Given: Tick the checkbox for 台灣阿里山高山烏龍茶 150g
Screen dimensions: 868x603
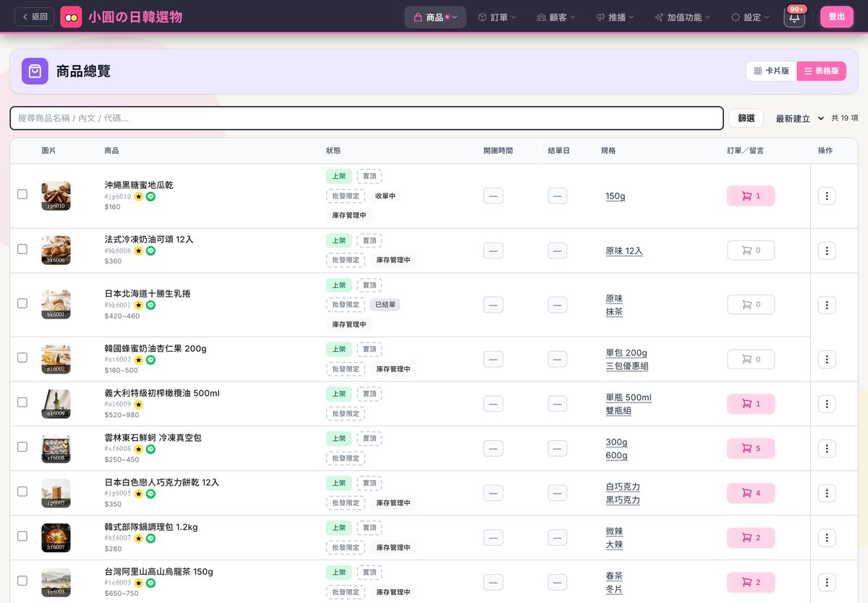Looking at the screenshot, I should 22,581.
